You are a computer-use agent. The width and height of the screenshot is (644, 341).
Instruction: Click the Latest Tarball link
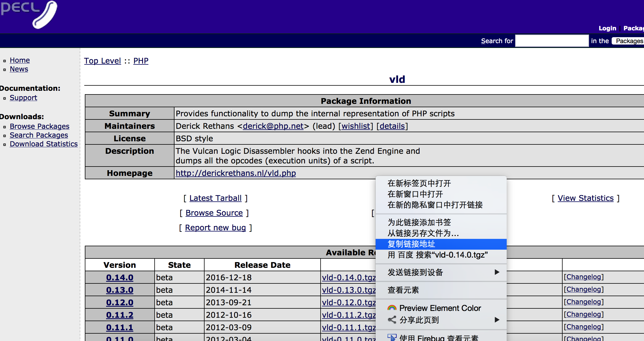point(215,198)
